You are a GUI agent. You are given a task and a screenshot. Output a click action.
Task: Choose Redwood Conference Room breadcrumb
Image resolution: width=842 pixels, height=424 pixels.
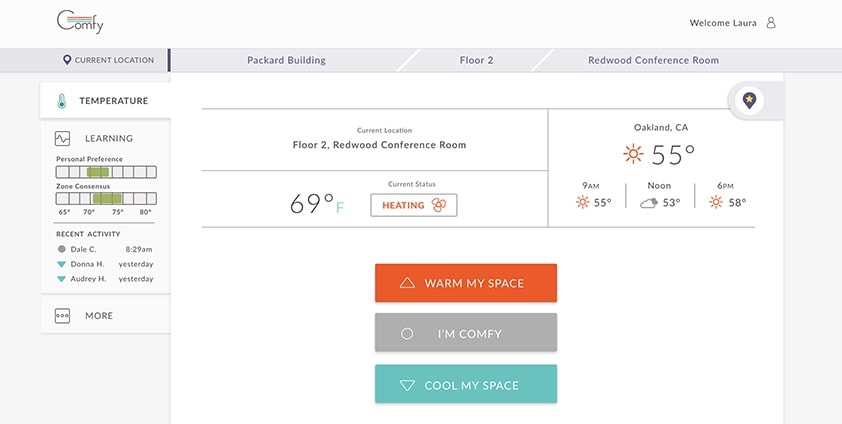coord(653,60)
